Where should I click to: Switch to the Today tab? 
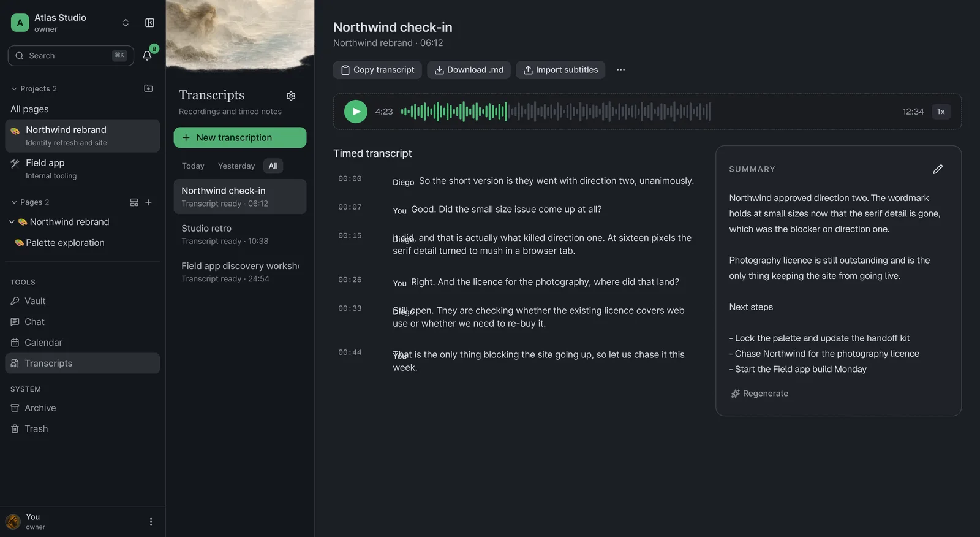pyautogui.click(x=193, y=166)
